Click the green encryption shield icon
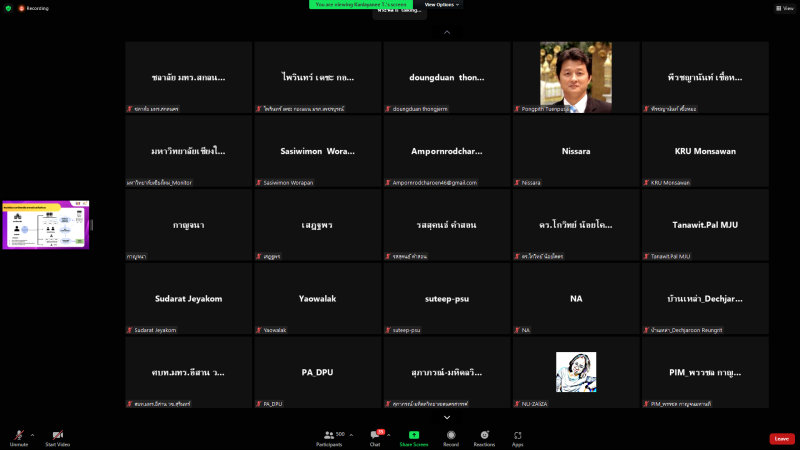This screenshot has height=450, width=800. tap(8, 8)
